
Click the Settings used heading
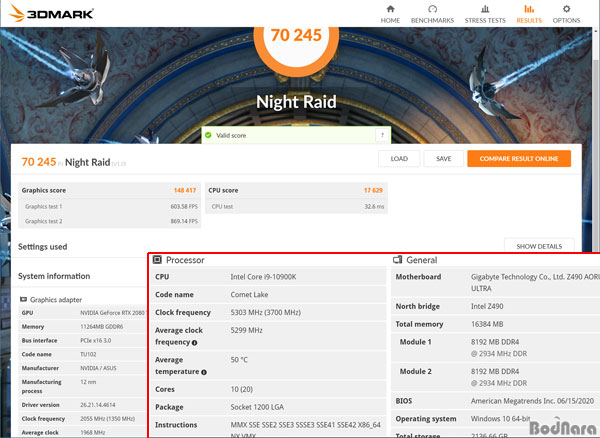(x=42, y=247)
